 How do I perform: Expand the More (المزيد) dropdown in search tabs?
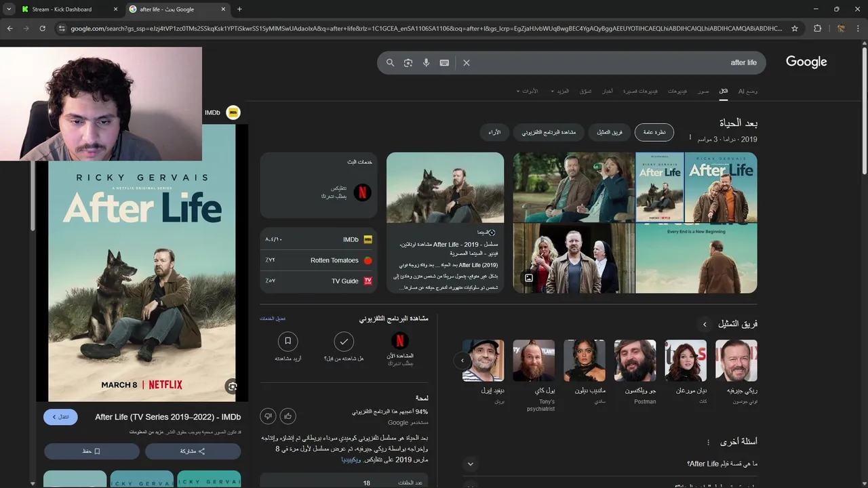click(560, 91)
